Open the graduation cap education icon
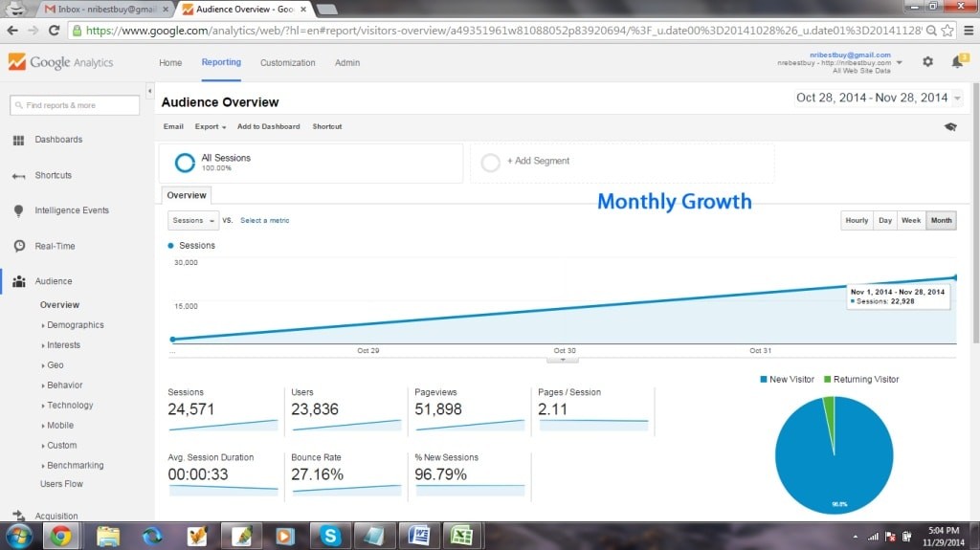Viewport: 980px width, 550px height. 950,126
